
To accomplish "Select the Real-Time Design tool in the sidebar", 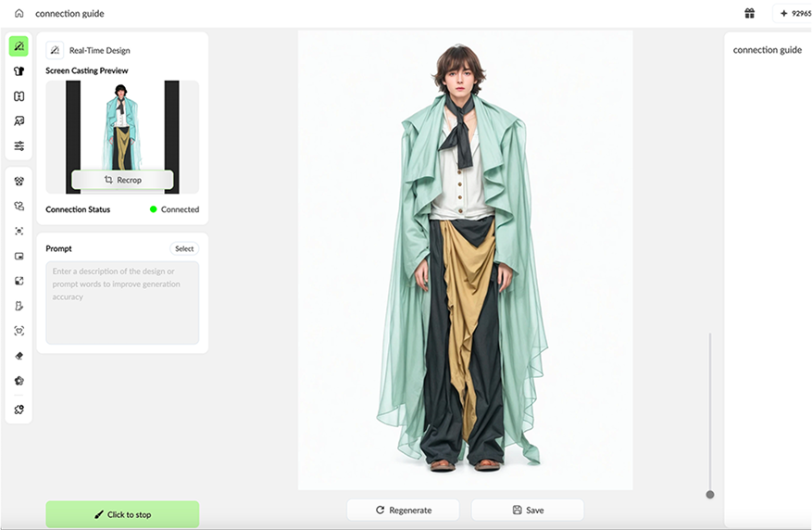I will pyautogui.click(x=19, y=46).
